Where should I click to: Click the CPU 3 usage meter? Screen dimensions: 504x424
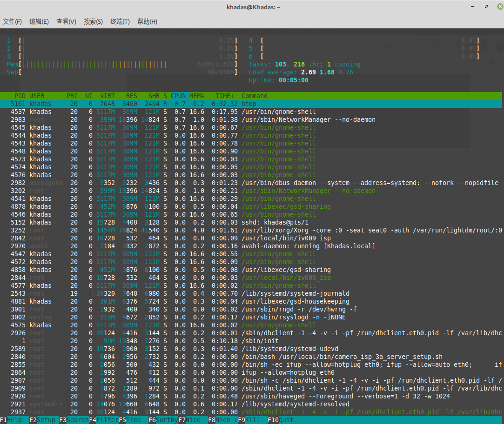click(122, 57)
